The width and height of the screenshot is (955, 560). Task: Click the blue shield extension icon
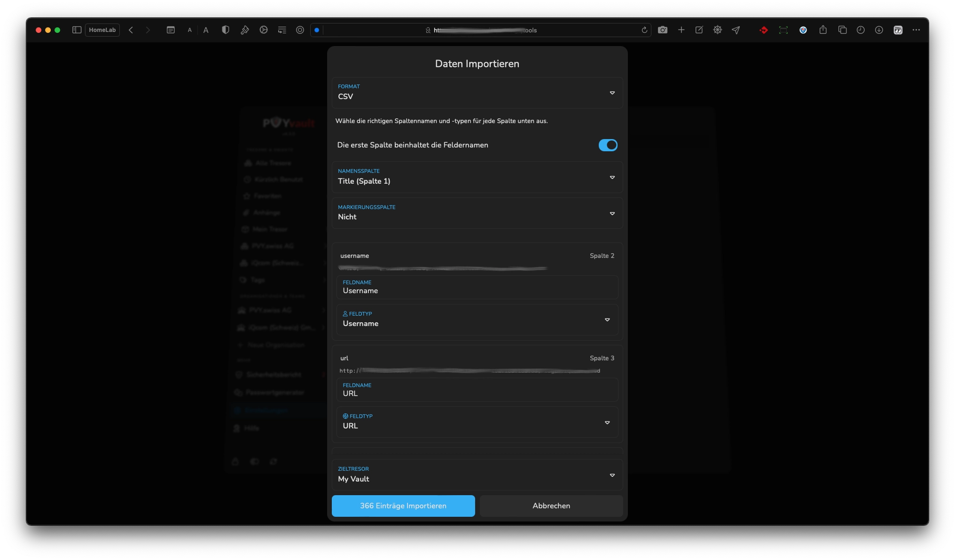coord(803,30)
